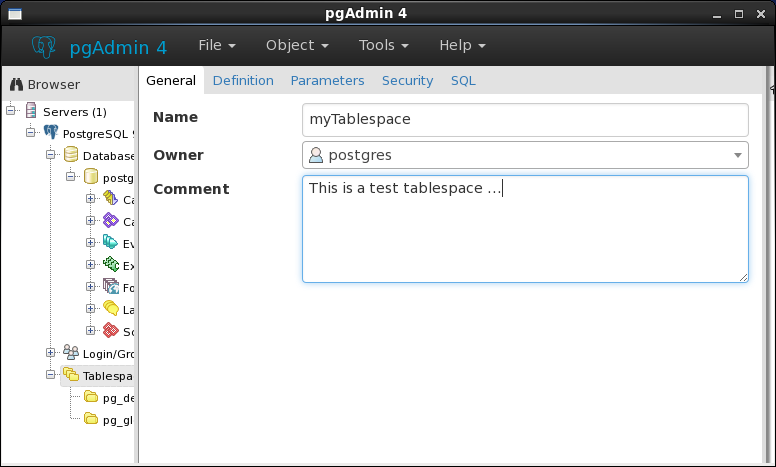This screenshot has height=467, width=776.
Task: Click the Tablespaces folders icon
Action: coord(71,374)
